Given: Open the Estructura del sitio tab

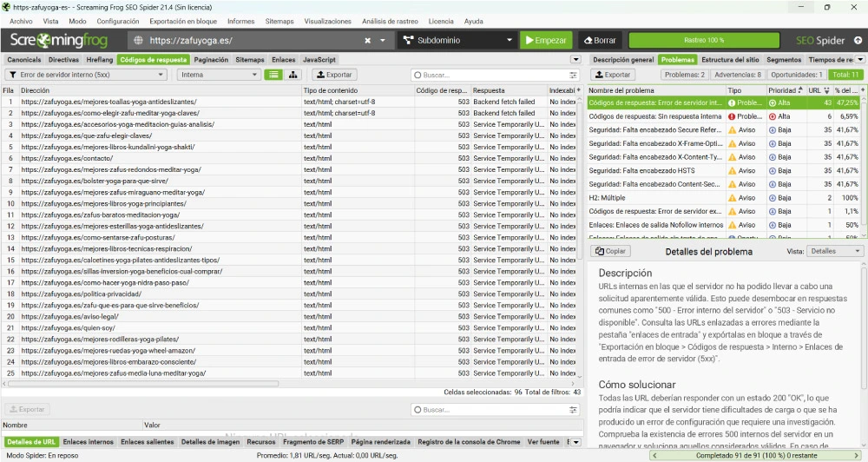Looking at the screenshot, I should [x=730, y=59].
